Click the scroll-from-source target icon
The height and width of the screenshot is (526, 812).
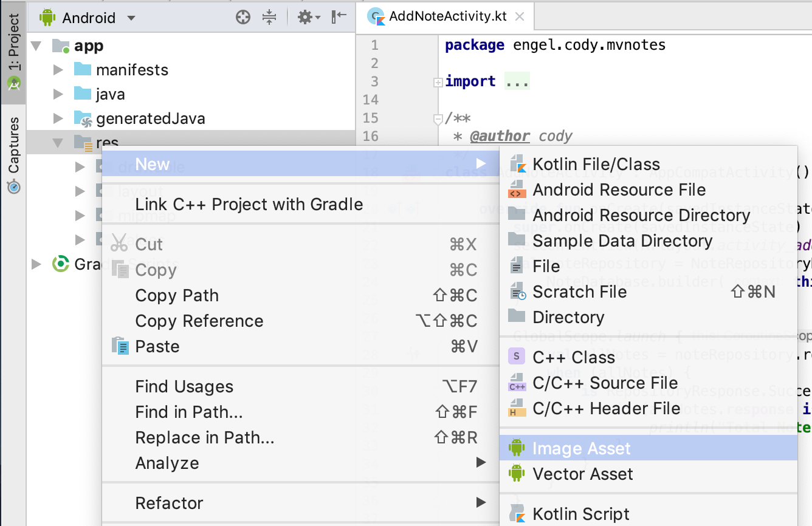pyautogui.click(x=243, y=18)
